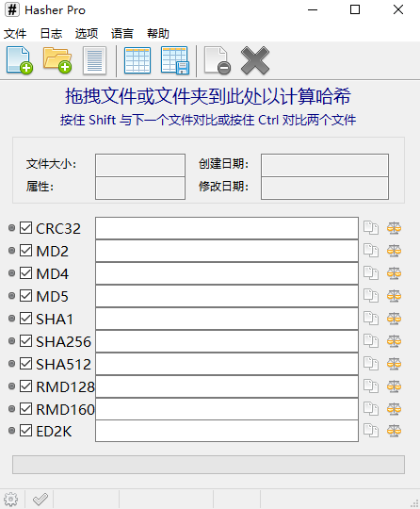Copy the SHA1 hash value
The height and width of the screenshot is (509, 420).
point(371,319)
